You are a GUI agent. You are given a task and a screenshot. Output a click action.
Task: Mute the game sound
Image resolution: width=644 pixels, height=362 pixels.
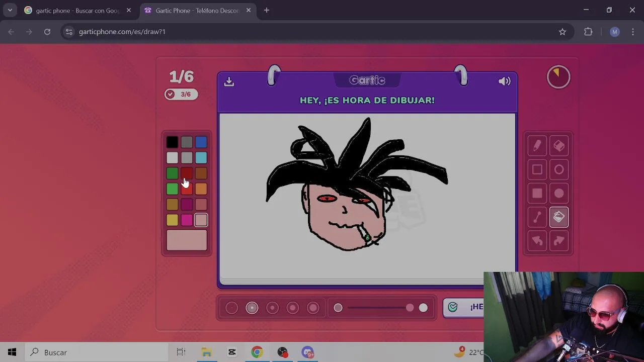click(504, 81)
